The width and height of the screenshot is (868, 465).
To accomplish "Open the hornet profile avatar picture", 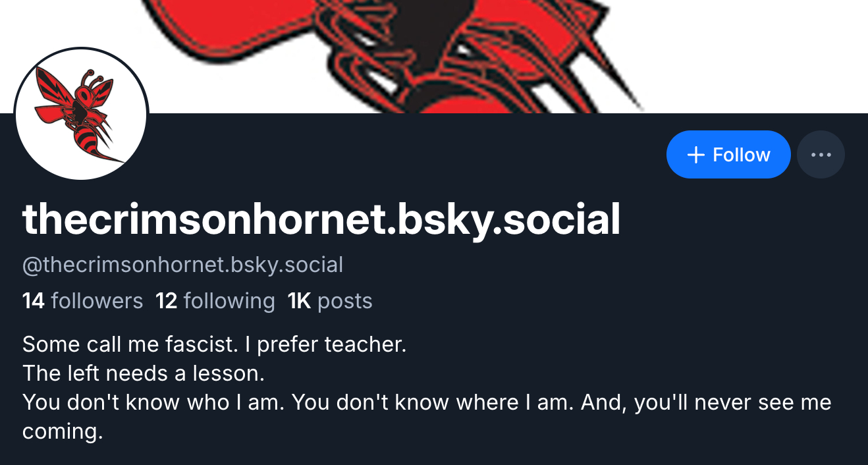I will (x=82, y=113).
